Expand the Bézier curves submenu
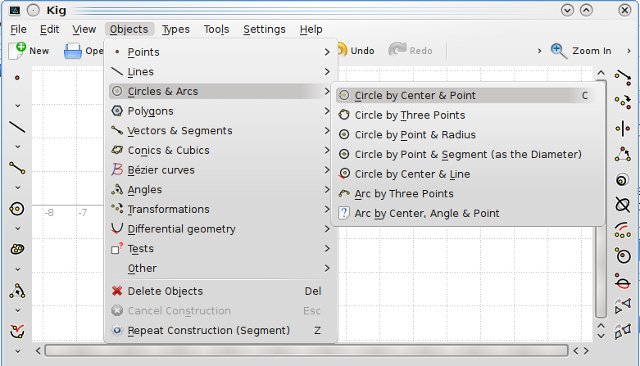The width and height of the screenshot is (640, 366). pyautogui.click(x=220, y=170)
